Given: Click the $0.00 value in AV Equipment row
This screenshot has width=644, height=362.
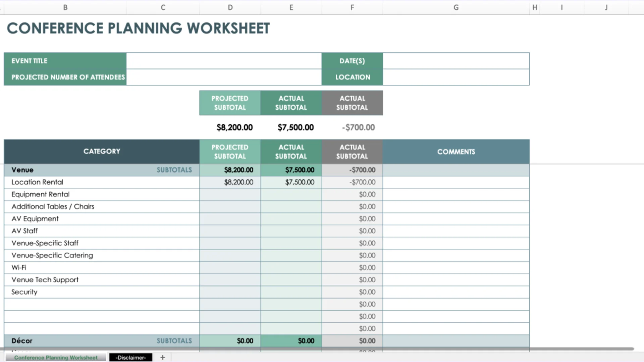Looking at the screenshot, I should 367,219.
